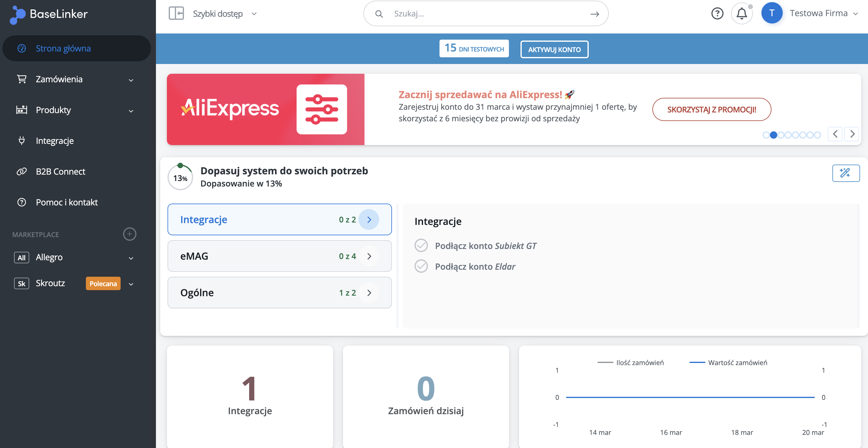Click the Integracje plug icon
868x448 pixels.
[22, 140]
